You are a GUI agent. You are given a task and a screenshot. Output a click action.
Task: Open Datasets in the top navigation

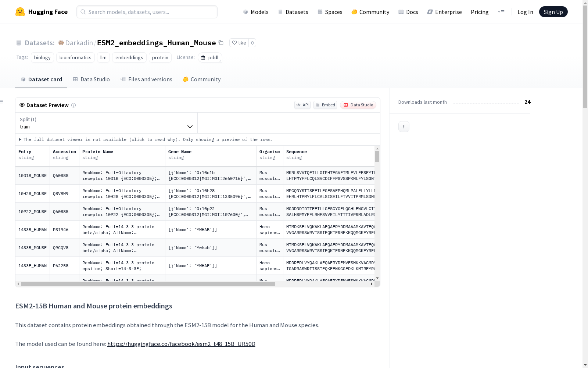293,12
